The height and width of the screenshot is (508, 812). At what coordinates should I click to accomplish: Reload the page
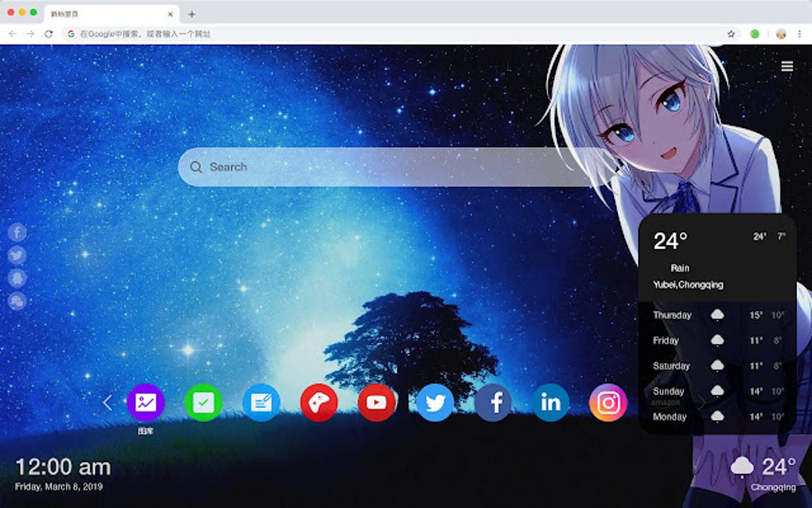(49, 33)
